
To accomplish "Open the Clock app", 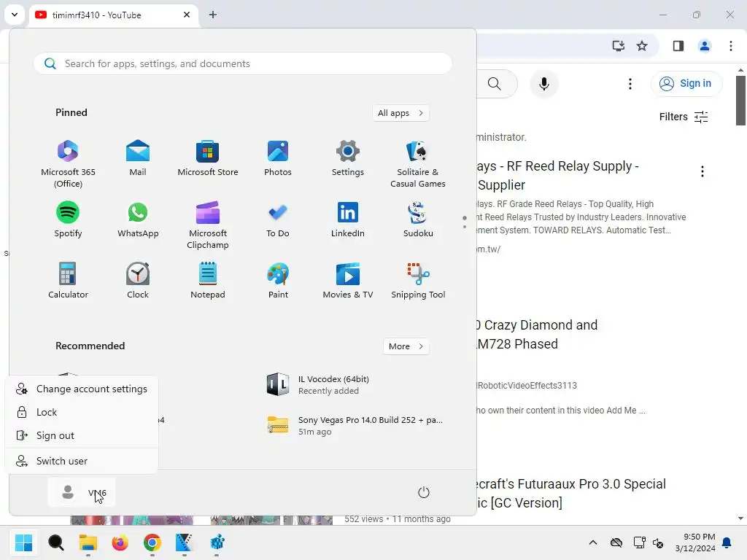I will [138, 280].
